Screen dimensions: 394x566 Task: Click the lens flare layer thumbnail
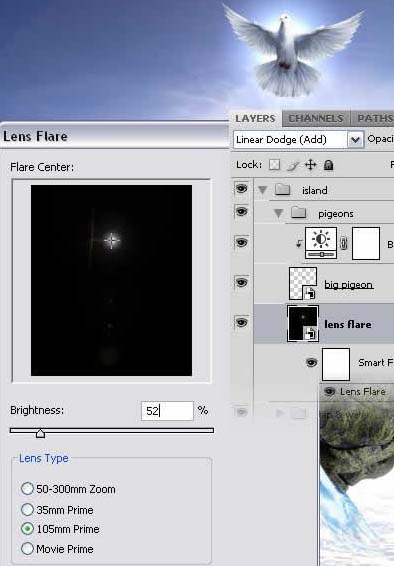pos(303,323)
